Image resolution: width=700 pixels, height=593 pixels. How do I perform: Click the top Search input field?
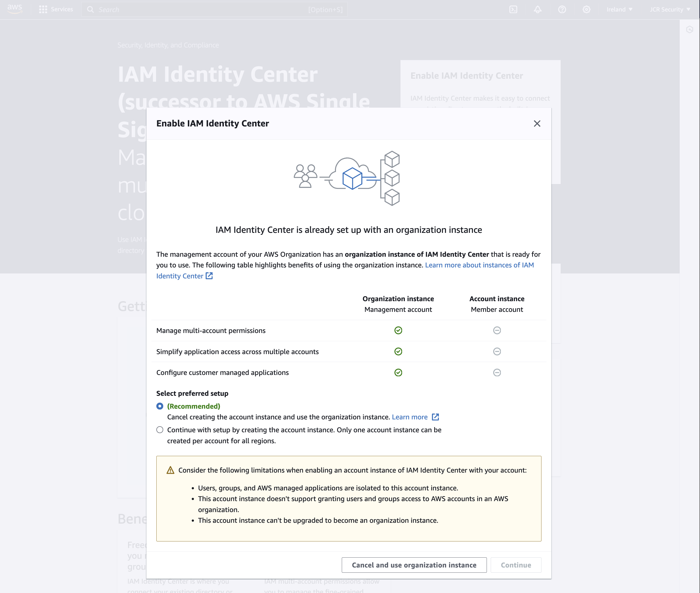[x=202, y=9]
